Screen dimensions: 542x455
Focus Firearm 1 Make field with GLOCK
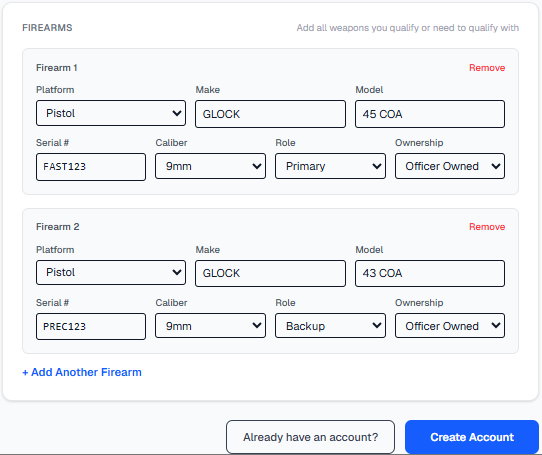click(270, 114)
